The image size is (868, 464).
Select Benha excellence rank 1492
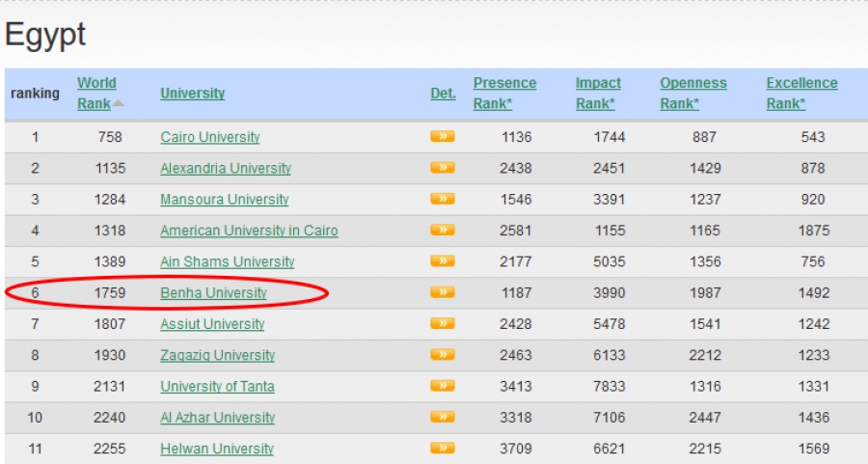(x=814, y=292)
